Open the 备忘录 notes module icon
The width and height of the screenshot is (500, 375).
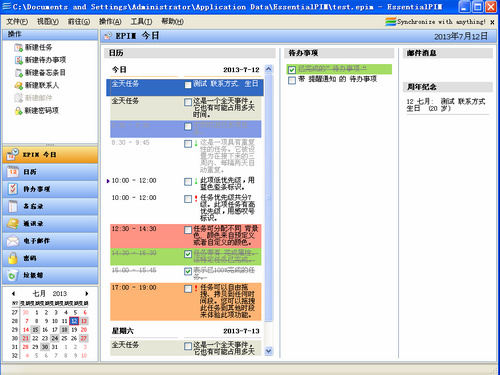13,206
